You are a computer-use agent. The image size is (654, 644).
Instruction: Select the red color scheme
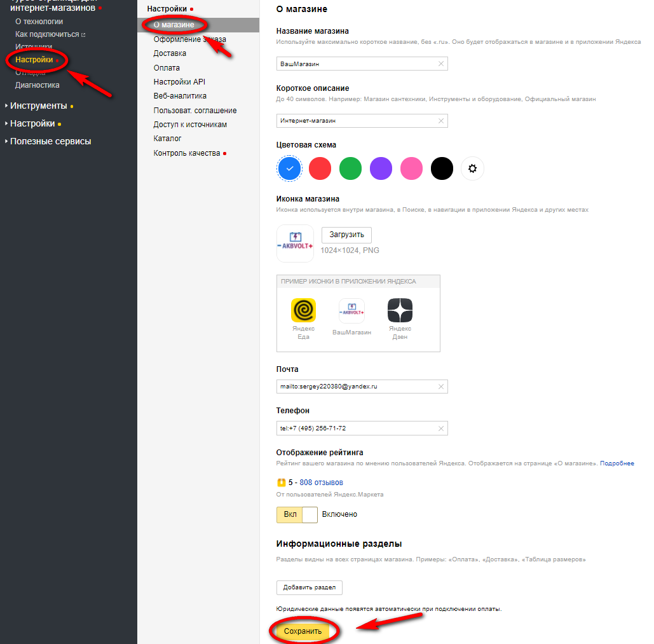[320, 168]
